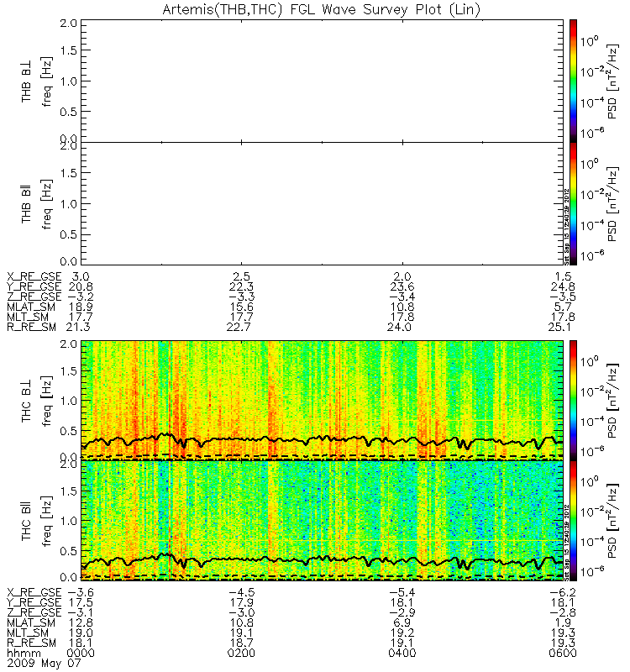Click the Z_RE_GSE value '-2.8'

(563, 612)
